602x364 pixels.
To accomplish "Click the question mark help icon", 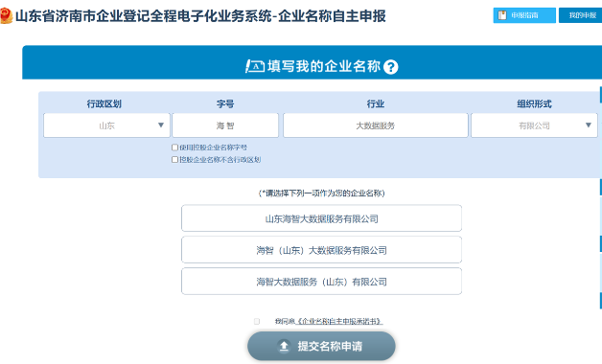I will (x=391, y=67).
